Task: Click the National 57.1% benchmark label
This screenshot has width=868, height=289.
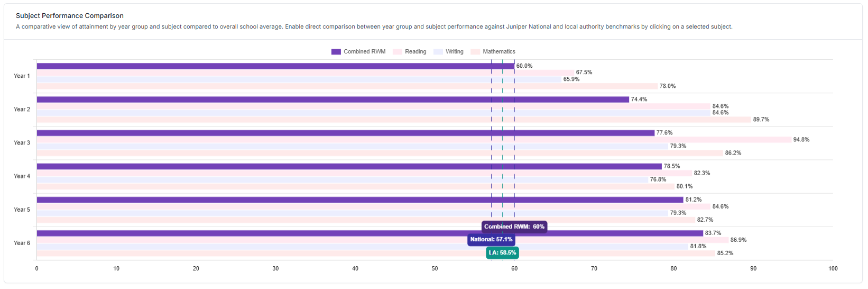Action: click(x=491, y=240)
